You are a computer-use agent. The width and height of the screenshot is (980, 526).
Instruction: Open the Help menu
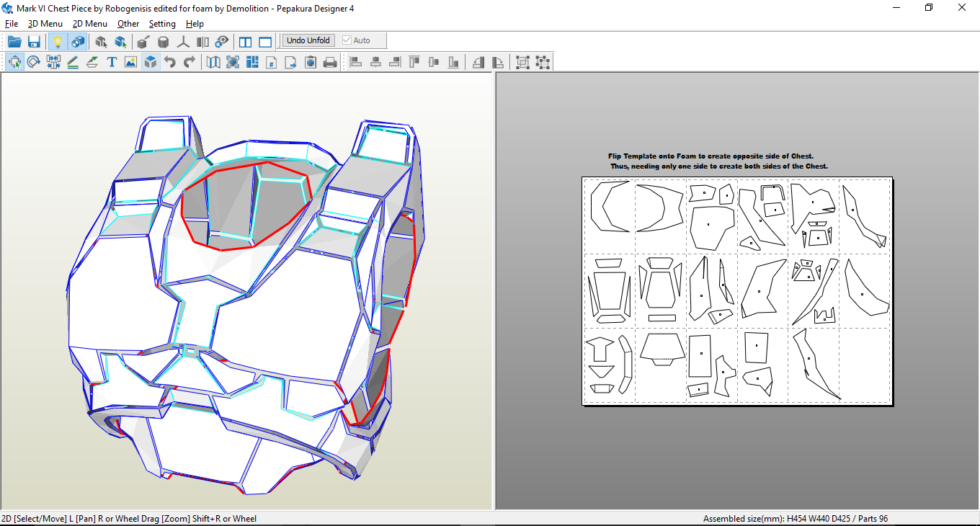click(x=195, y=24)
